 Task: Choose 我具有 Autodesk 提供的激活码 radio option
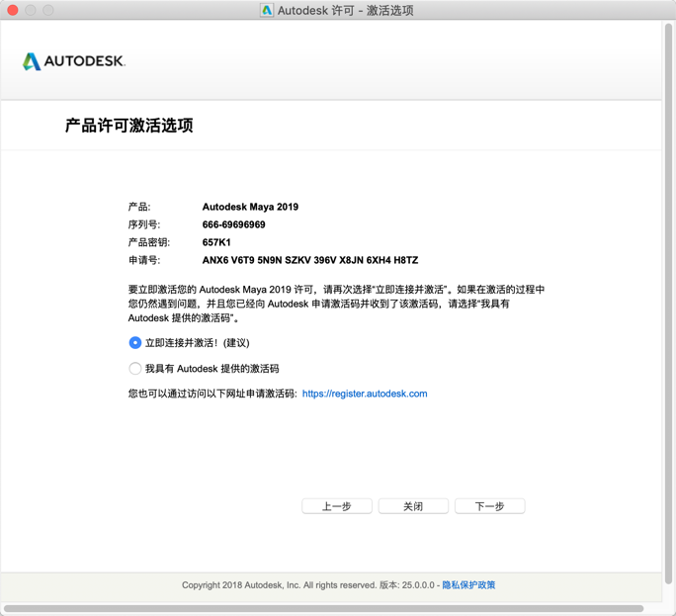click(135, 369)
